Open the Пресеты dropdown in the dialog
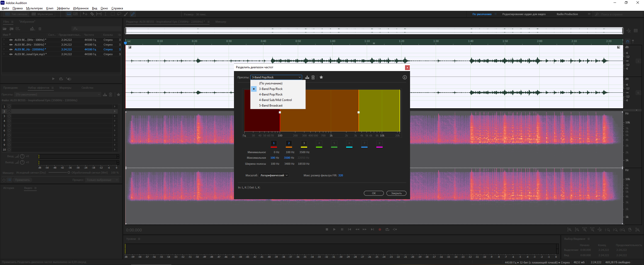The height and width of the screenshot is (265, 644). (276, 77)
